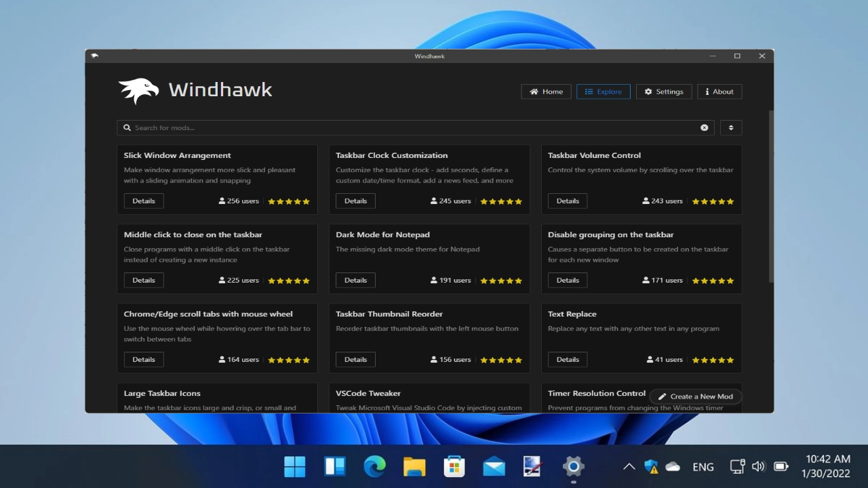Click the star rating of Dark Mode for Notepad
The height and width of the screenshot is (488, 868).
(x=501, y=281)
